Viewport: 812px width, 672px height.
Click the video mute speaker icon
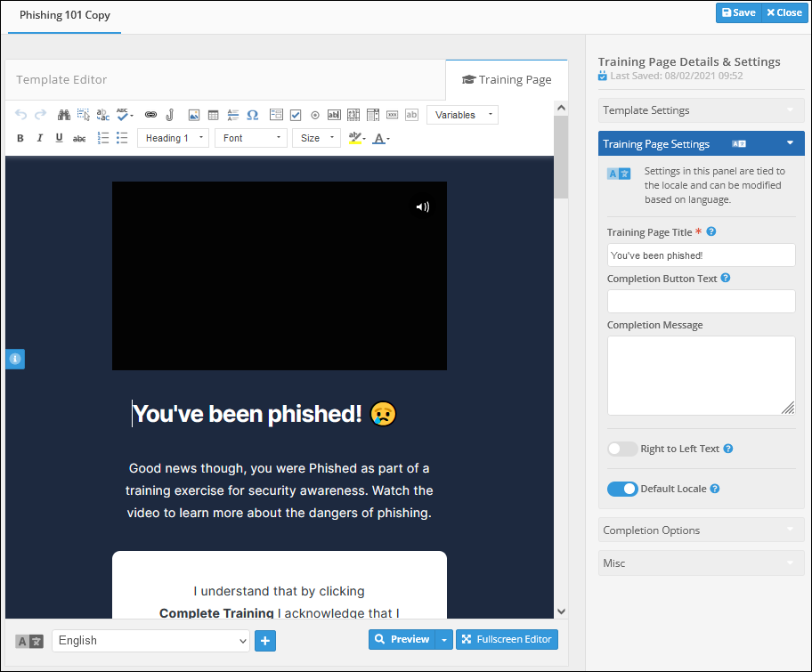pyautogui.click(x=423, y=207)
